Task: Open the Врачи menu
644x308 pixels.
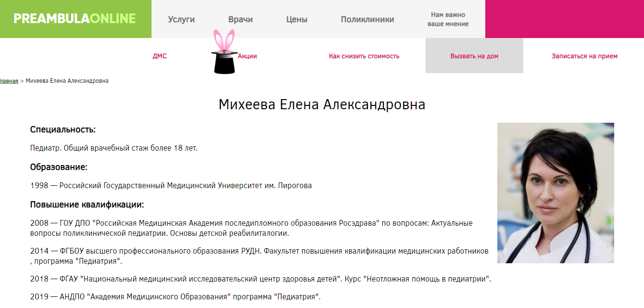Action: [x=240, y=19]
